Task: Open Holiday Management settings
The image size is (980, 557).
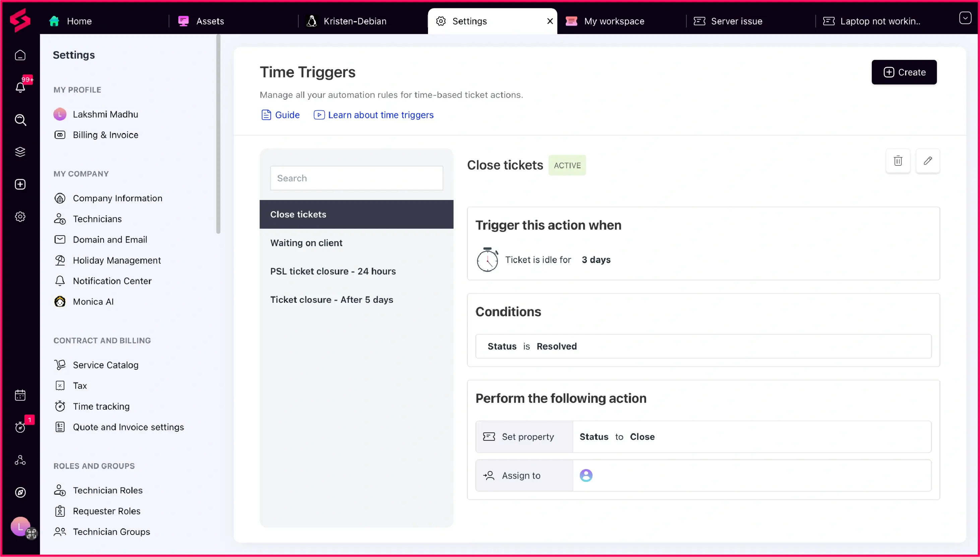Action: tap(117, 260)
